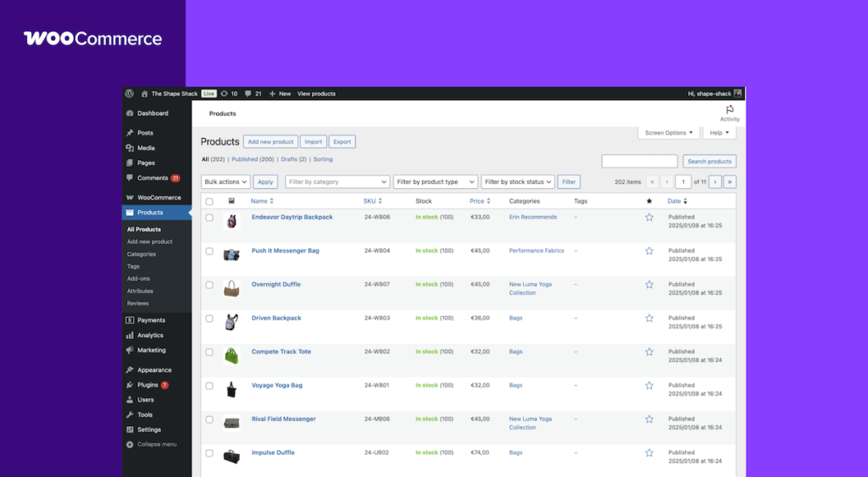The width and height of the screenshot is (868, 477).
Task: Open the Filter by product type dropdown
Action: pos(435,181)
